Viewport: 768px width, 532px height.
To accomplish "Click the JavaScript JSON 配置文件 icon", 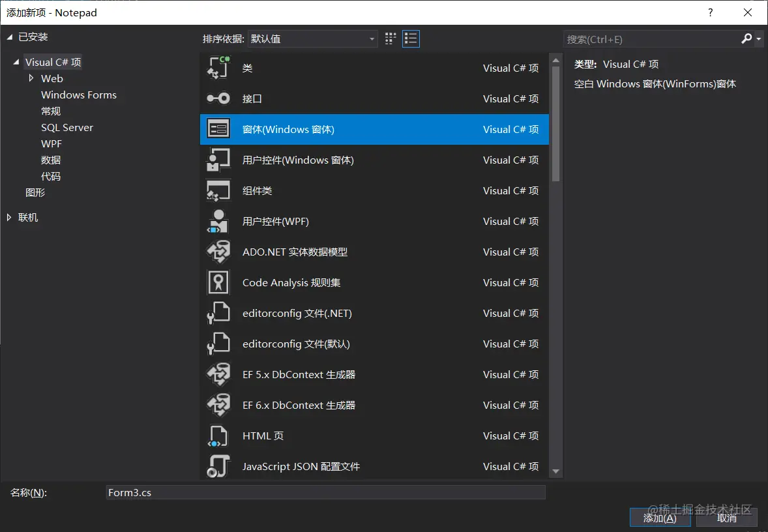I will [218, 466].
